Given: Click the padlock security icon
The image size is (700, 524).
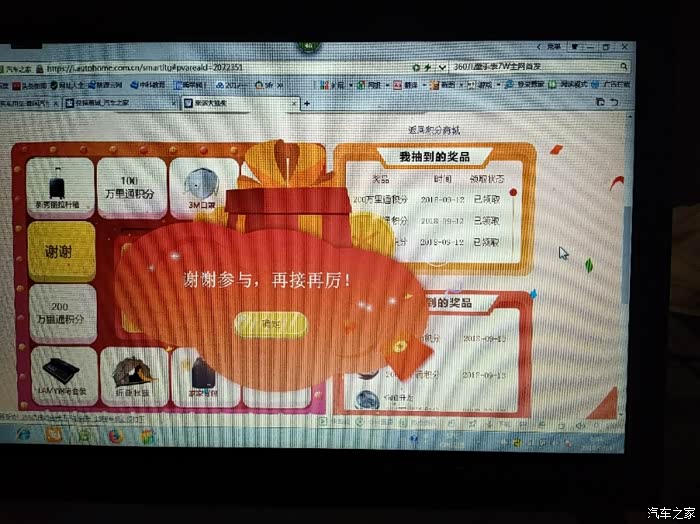Looking at the screenshot, I should coord(40,69).
